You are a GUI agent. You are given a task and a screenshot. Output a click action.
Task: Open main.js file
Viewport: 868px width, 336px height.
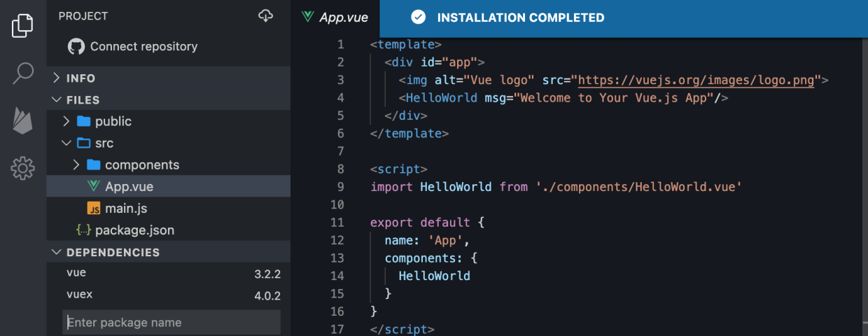[169, 208]
